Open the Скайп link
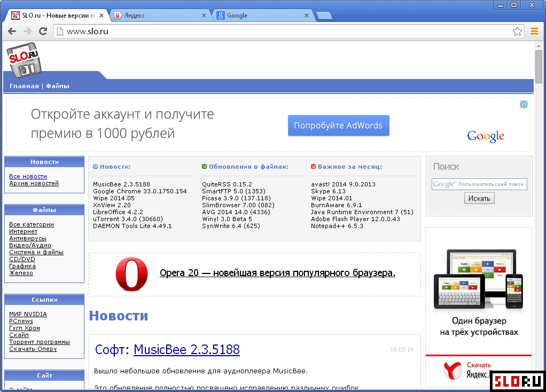This screenshot has height=392, width=546. pyautogui.click(x=19, y=335)
